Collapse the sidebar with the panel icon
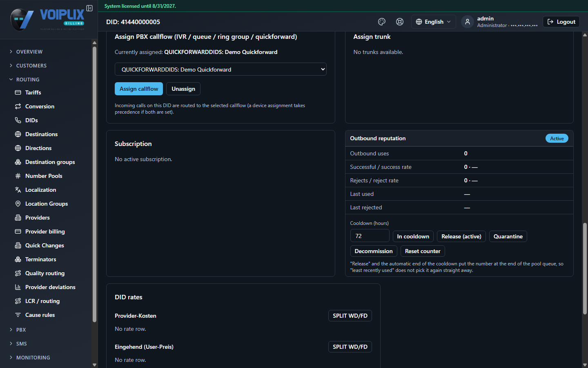Viewport: 588px width, 368px height. [89, 8]
